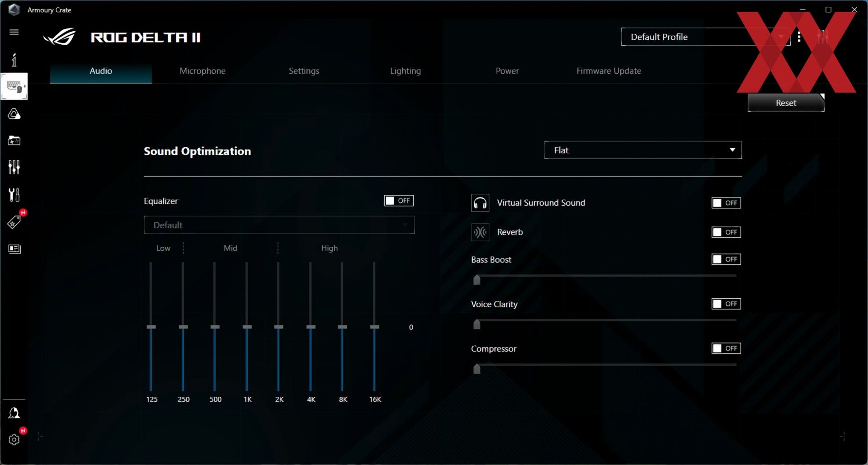The image size is (868, 465).
Task: Open the Flat sound optimization dropdown
Action: coord(643,150)
